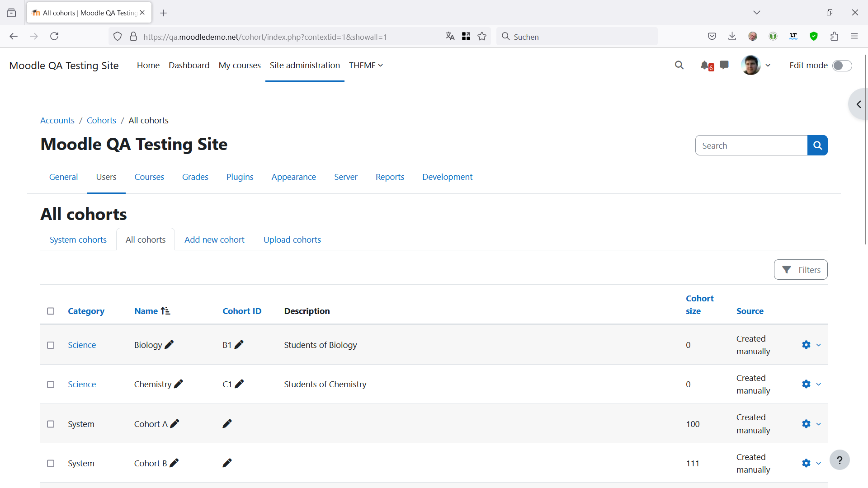
Task: Submit the site administration search button
Action: (x=817, y=145)
